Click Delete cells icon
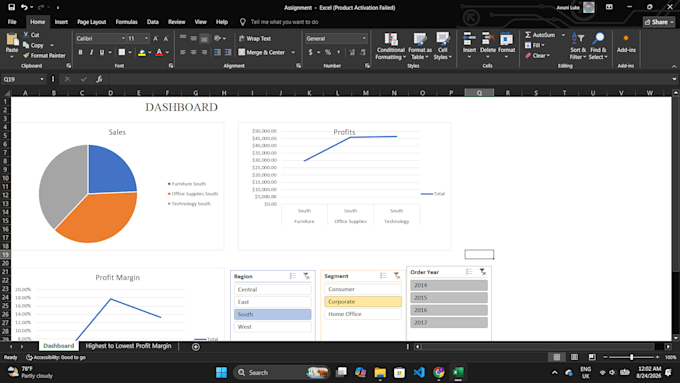The width and height of the screenshot is (680, 383). (488, 39)
